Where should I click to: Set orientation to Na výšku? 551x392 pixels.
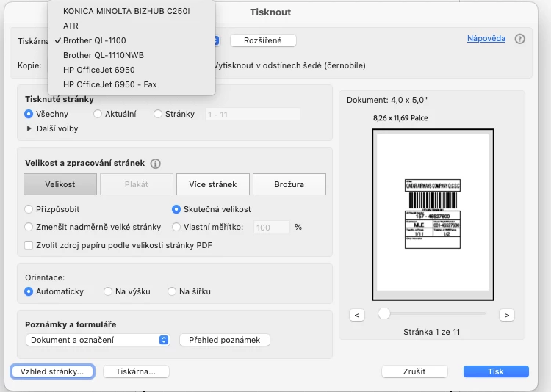[108, 291]
